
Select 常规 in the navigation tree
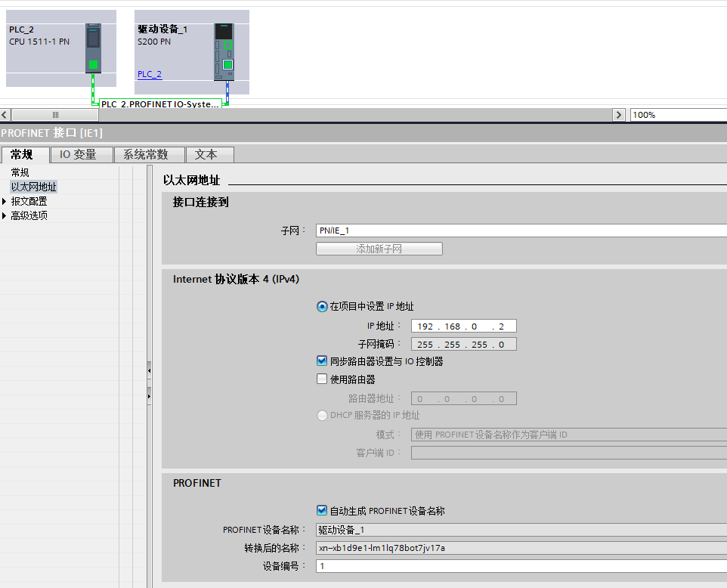pyautogui.click(x=20, y=172)
